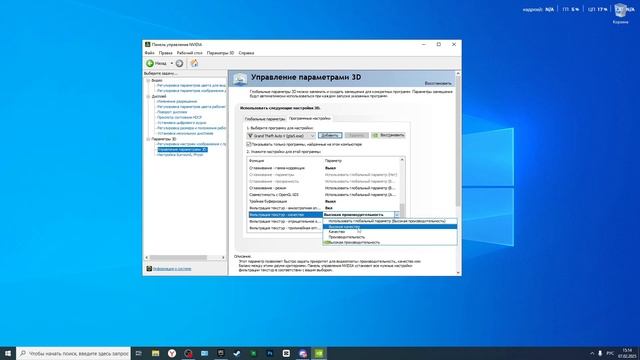Viewport: 640px width, 360px height.
Task: Click the Добавить button
Action: [330, 136]
